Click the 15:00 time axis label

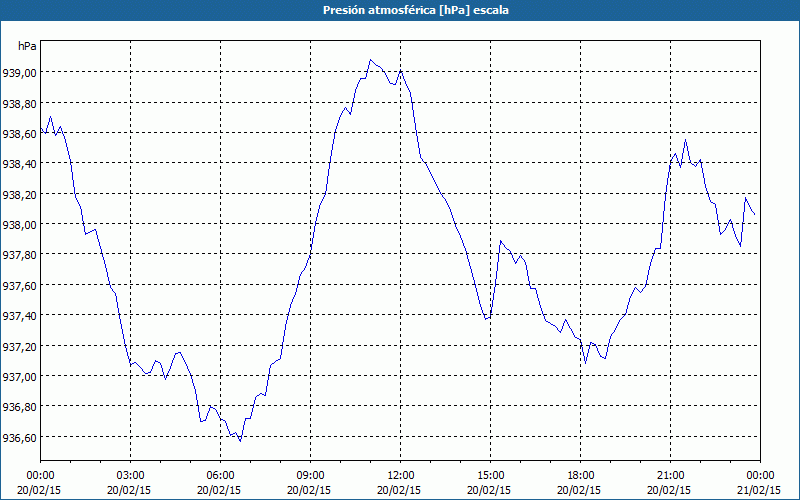pyautogui.click(x=490, y=476)
